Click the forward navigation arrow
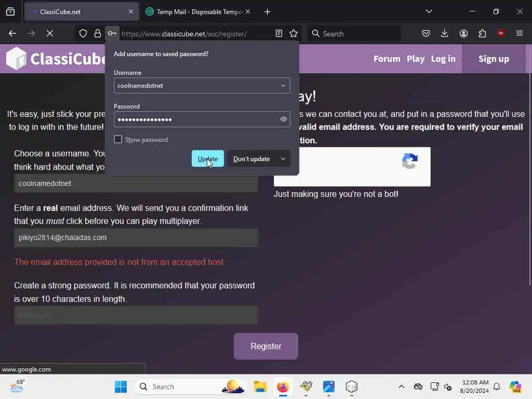The height and width of the screenshot is (399, 532). (31, 33)
